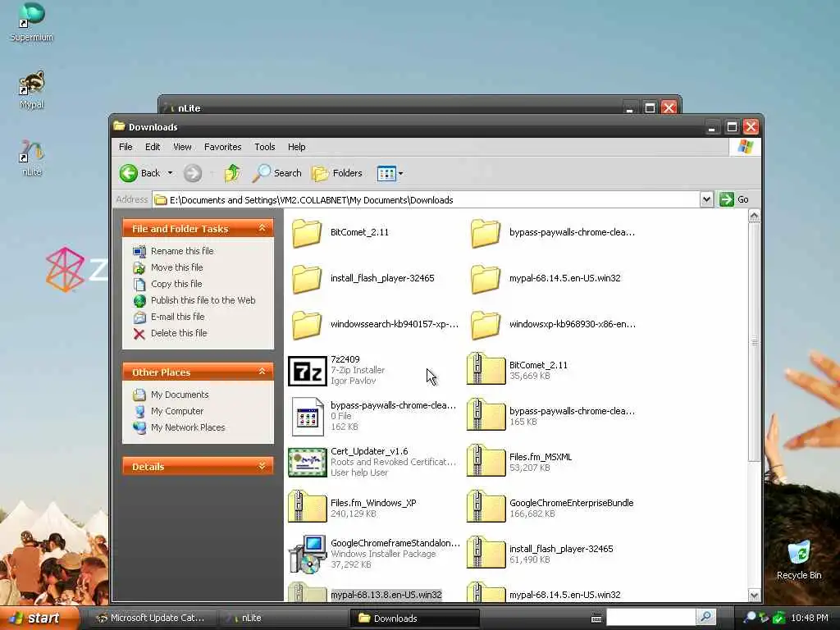Open the Views dropdown button
Screen dimensions: 840x630
[390, 173]
